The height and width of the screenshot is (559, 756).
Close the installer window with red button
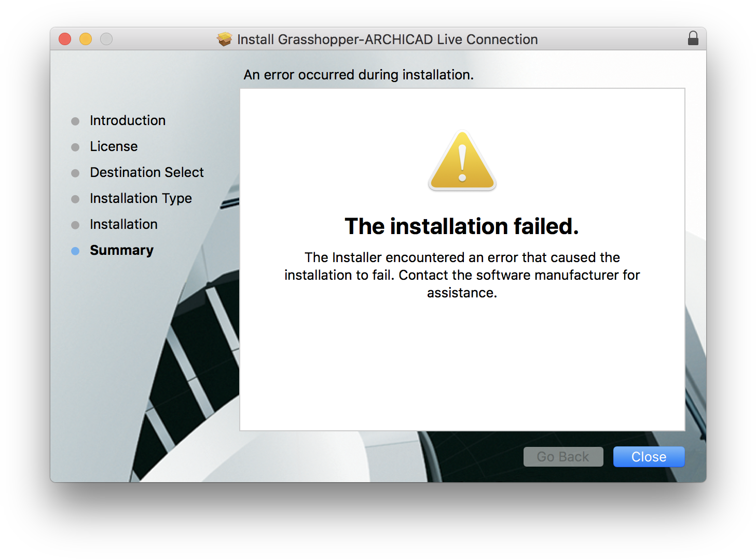point(65,39)
